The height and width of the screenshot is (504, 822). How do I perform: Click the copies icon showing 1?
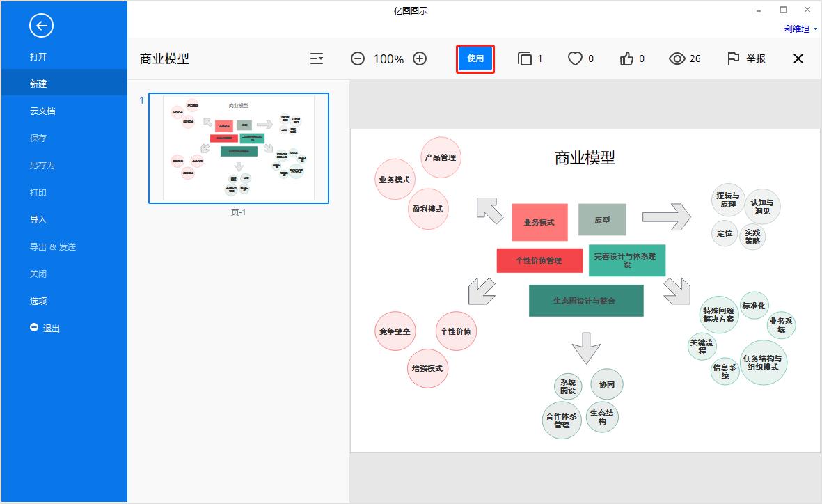tap(524, 58)
